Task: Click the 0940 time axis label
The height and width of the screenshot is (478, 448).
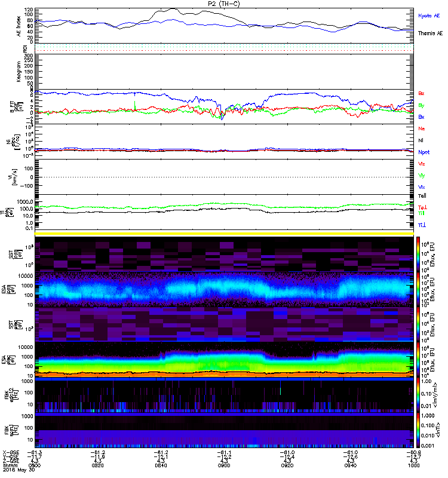Action: point(351,465)
